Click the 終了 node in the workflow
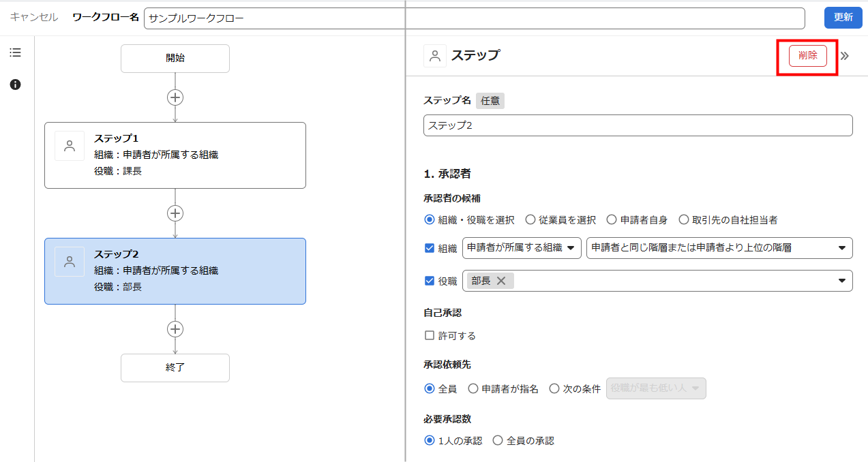This screenshot has height=462, width=868. tap(175, 368)
